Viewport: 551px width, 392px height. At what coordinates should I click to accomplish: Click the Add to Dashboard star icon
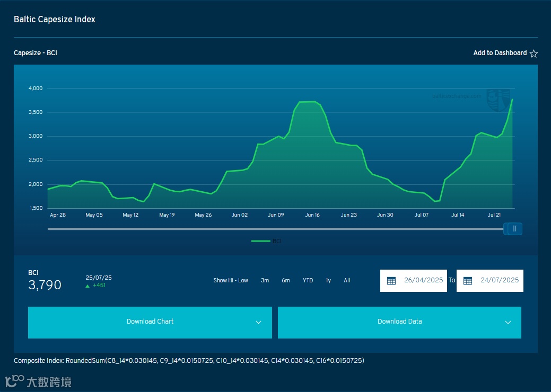(x=533, y=54)
